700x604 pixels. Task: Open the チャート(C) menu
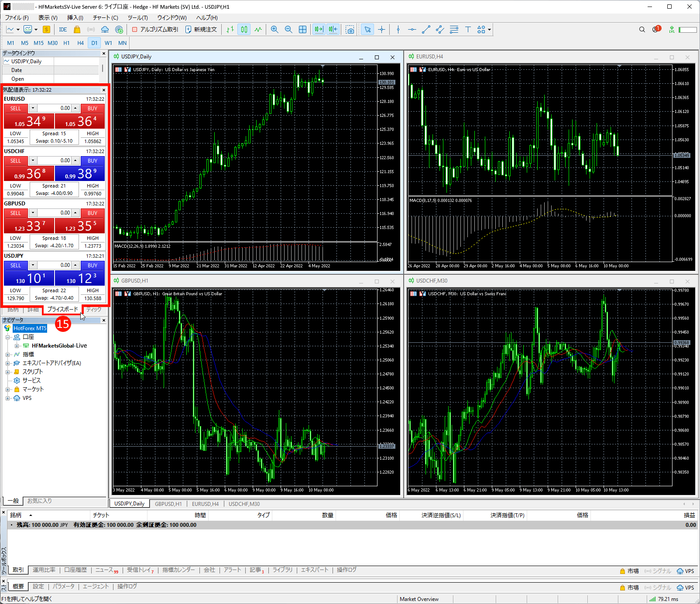[105, 18]
